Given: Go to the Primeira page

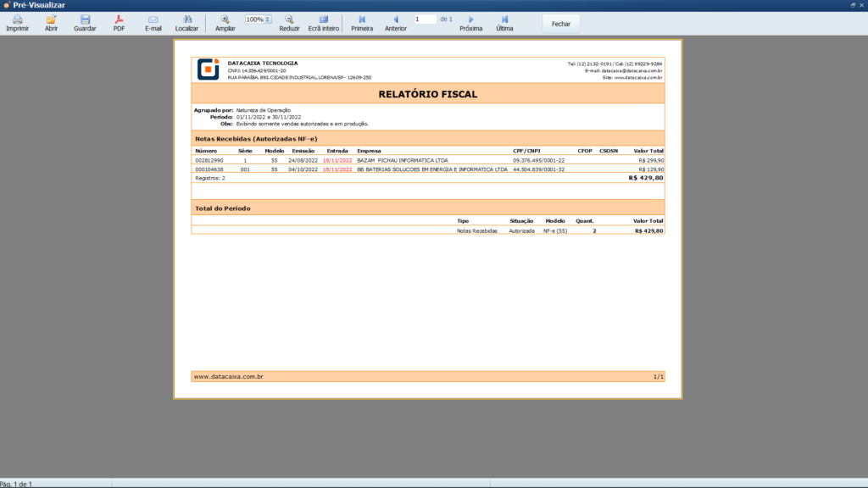Looking at the screenshot, I should point(362,19).
